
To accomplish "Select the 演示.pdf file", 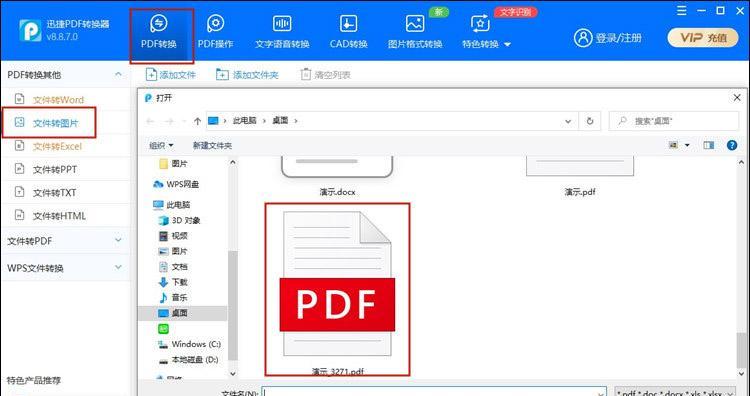I will click(x=580, y=175).
